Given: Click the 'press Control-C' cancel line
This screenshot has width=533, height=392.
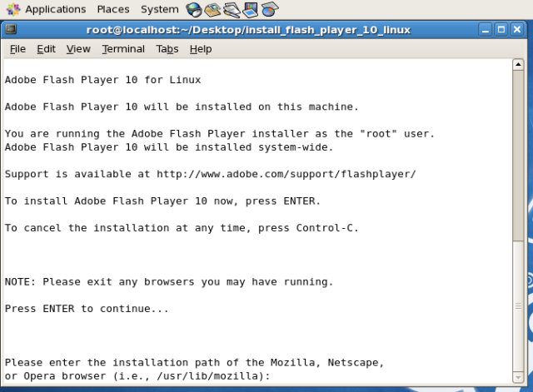Looking at the screenshot, I should click(182, 228).
